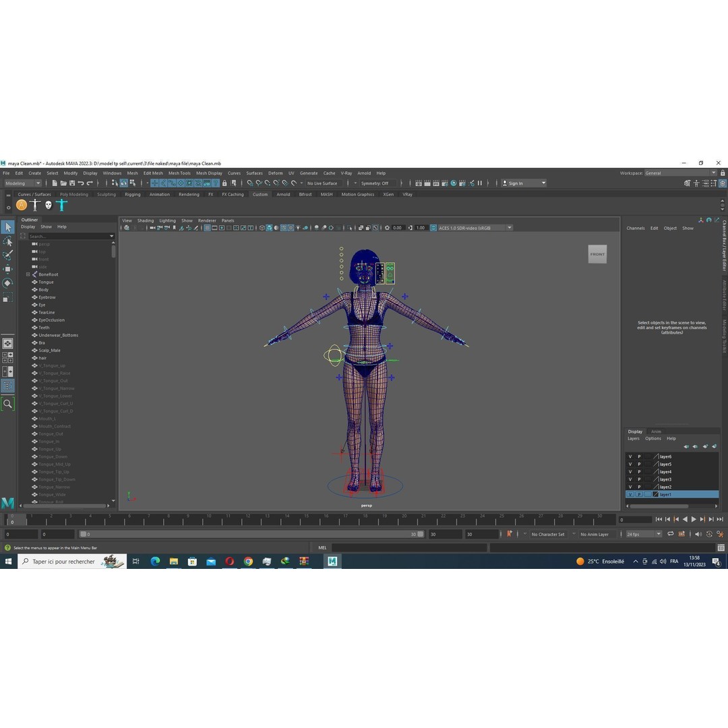Click the orange A shelf icon

point(22,205)
